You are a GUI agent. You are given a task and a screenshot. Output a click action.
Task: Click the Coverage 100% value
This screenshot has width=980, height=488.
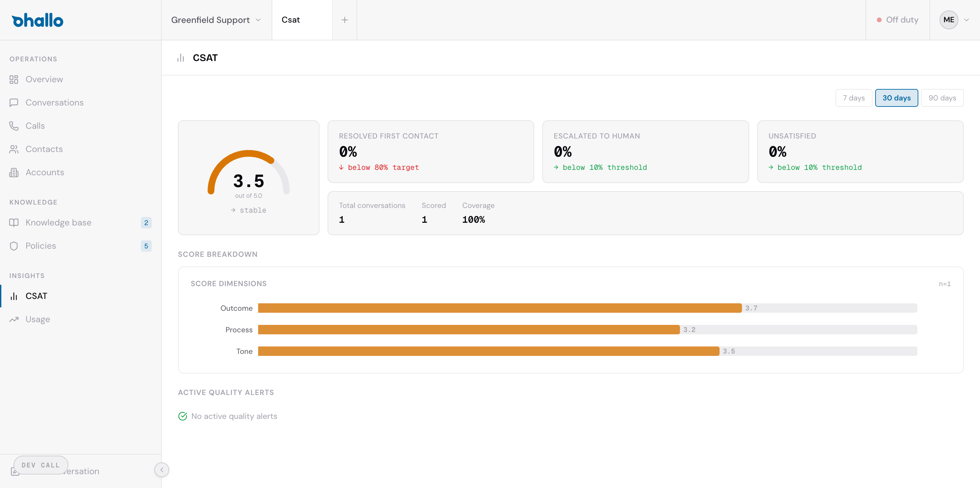pyautogui.click(x=473, y=219)
